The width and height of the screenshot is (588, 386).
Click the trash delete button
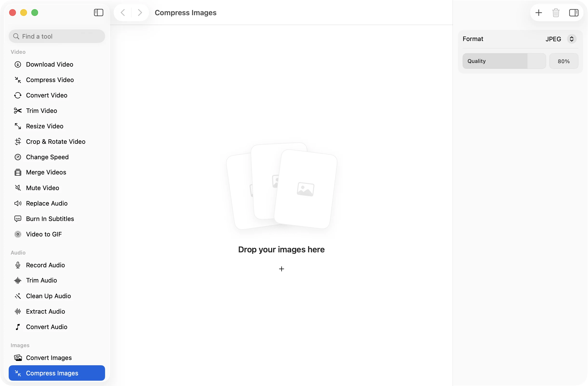pos(556,13)
